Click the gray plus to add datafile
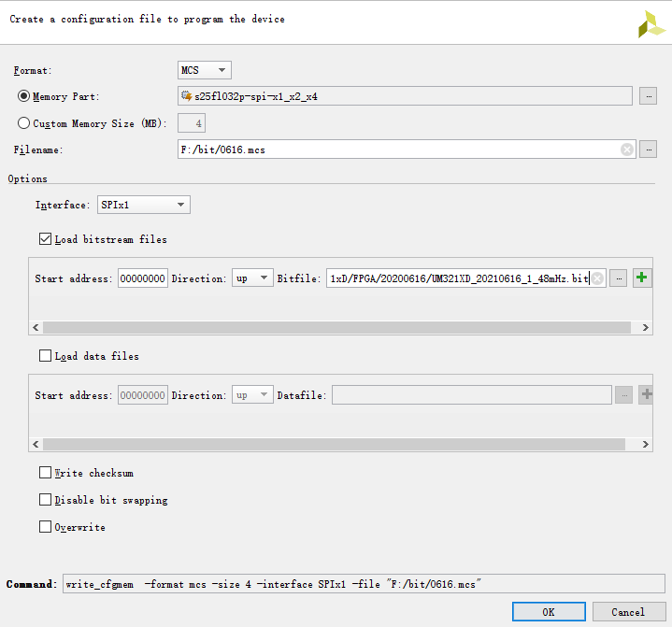The width and height of the screenshot is (672, 627). [x=646, y=394]
